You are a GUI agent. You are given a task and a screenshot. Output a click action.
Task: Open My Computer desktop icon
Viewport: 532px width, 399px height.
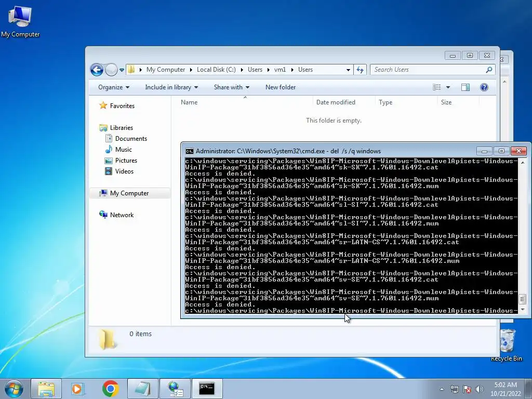click(20, 21)
